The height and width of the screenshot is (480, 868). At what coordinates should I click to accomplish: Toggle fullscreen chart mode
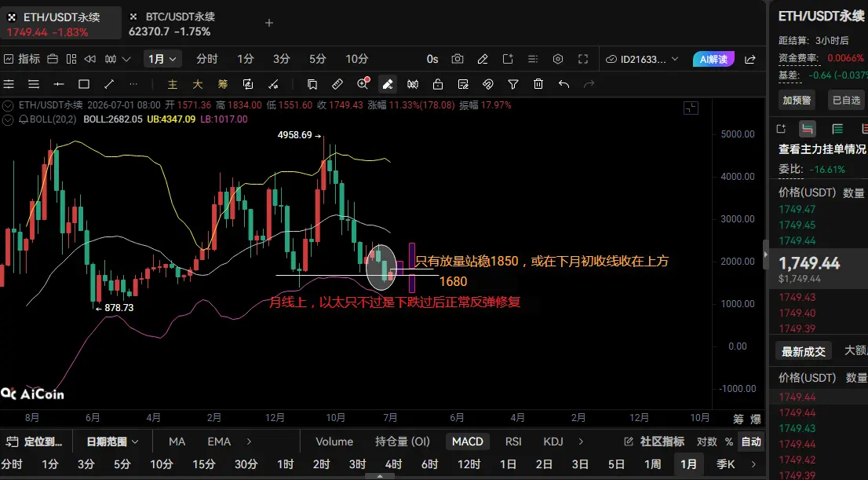583,59
